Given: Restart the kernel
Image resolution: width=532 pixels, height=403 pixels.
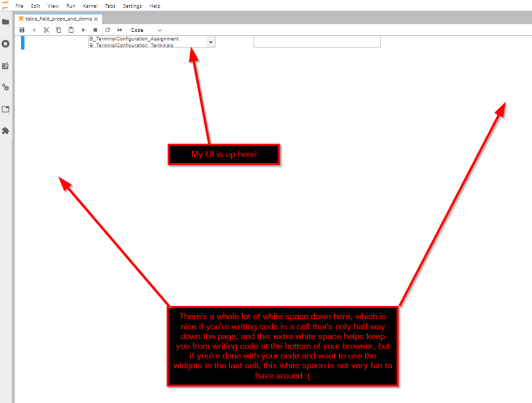Looking at the screenshot, I should click(x=107, y=30).
